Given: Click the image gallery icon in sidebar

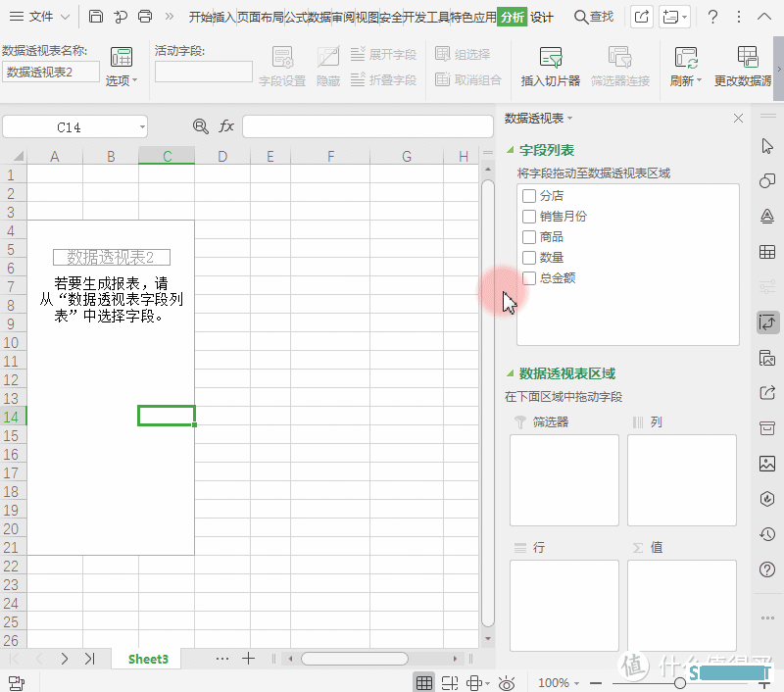Looking at the screenshot, I should pyautogui.click(x=767, y=358).
